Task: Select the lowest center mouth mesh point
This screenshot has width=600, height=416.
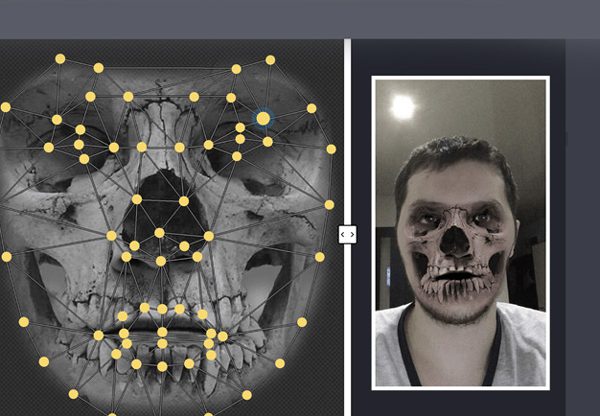Action: point(162,367)
